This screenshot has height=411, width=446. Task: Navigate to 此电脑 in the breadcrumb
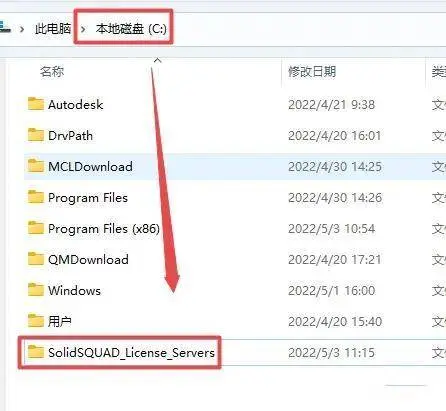coord(53,29)
